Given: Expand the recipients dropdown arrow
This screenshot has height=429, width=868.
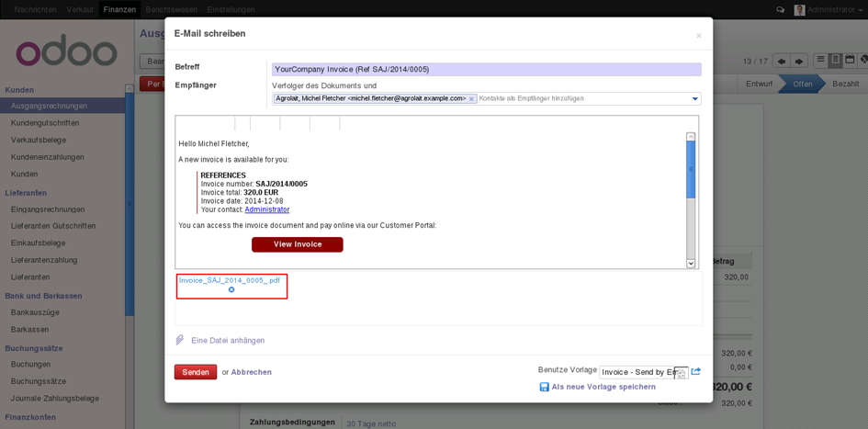Looking at the screenshot, I should [x=694, y=98].
